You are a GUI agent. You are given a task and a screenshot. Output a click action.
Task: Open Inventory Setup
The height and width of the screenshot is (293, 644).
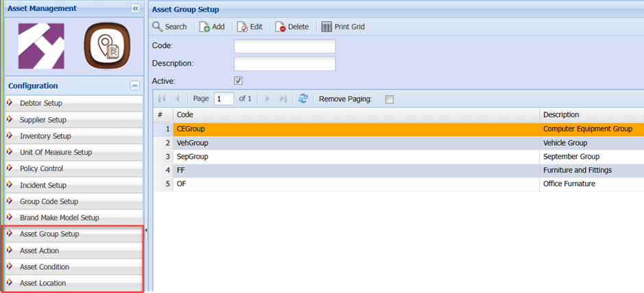pos(74,136)
